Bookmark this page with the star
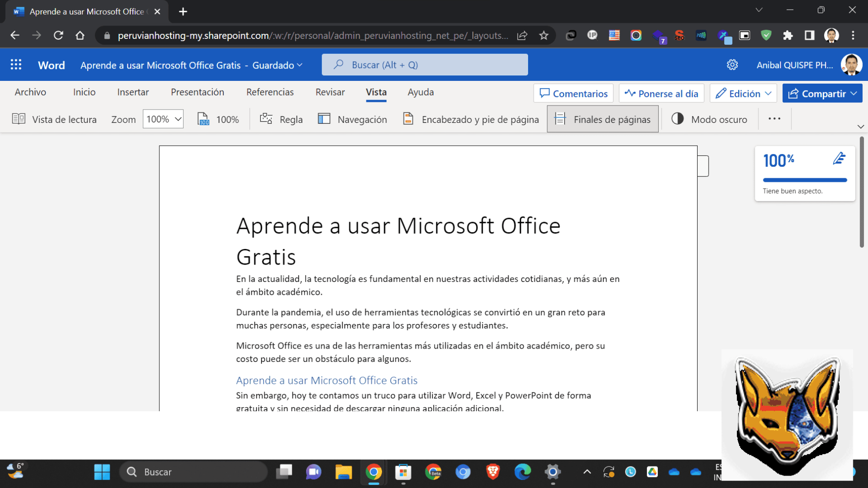The image size is (868, 488). [x=544, y=35]
